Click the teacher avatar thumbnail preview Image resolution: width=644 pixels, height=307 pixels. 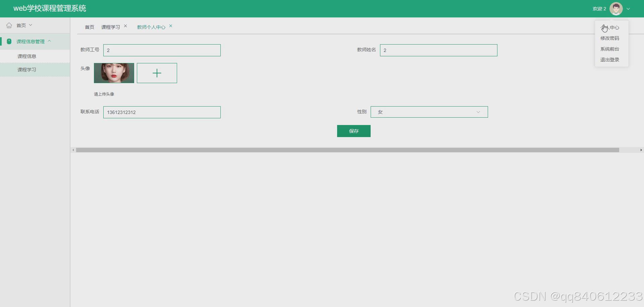click(114, 73)
